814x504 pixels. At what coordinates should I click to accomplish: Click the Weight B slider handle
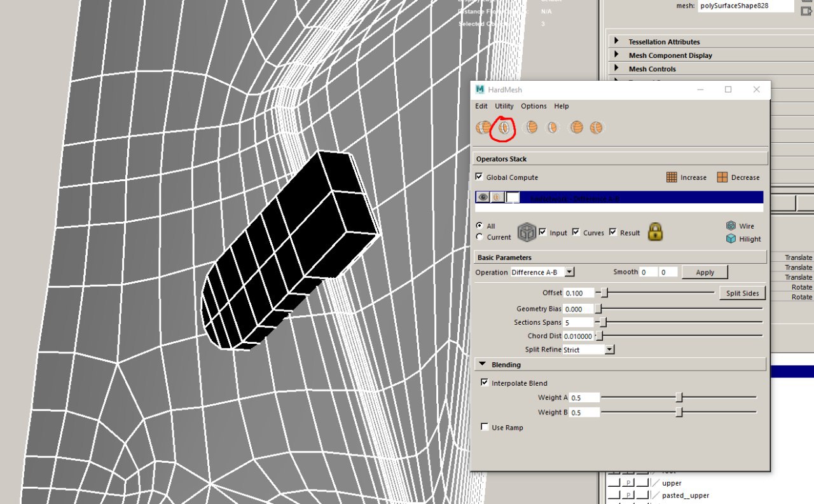(x=679, y=412)
